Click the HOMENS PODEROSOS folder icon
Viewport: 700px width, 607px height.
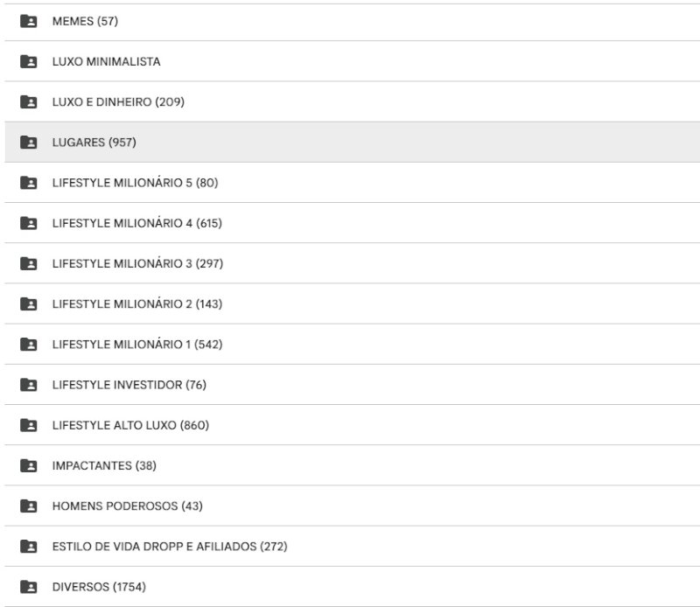click(29, 506)
